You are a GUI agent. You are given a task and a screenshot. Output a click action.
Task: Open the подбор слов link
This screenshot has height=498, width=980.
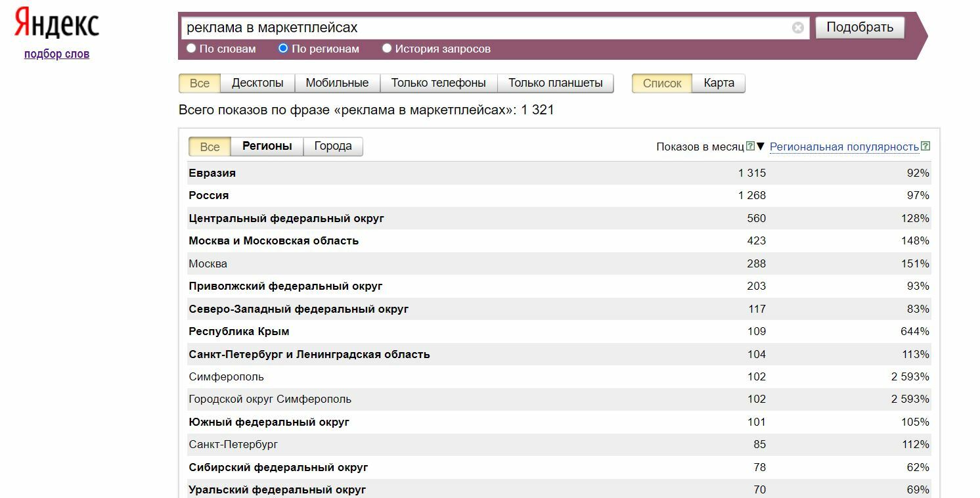pos(56,54)
